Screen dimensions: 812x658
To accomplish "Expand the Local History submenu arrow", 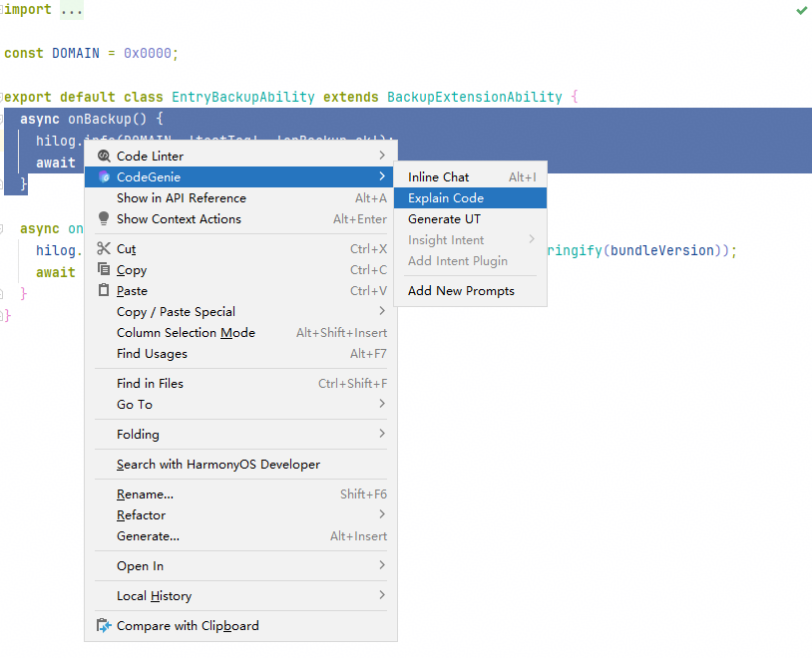I will (382, 596).
